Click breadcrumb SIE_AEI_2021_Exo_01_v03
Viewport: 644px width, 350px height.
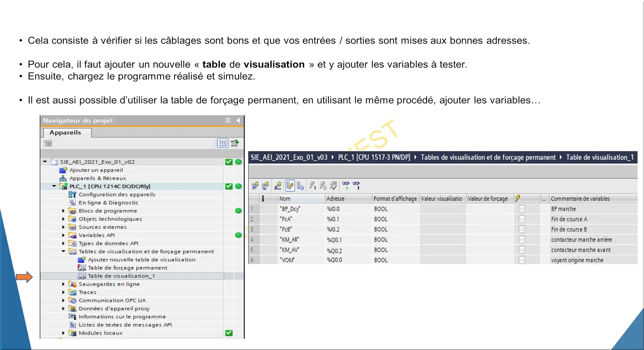coord(289,157)
